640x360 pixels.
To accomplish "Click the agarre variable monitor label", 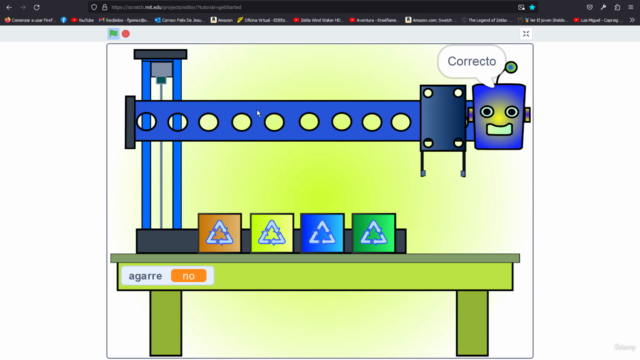I will coord(145,276).
